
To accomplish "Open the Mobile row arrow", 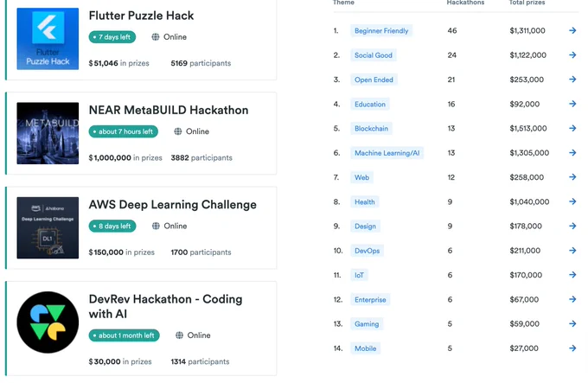I will [572, 348].
